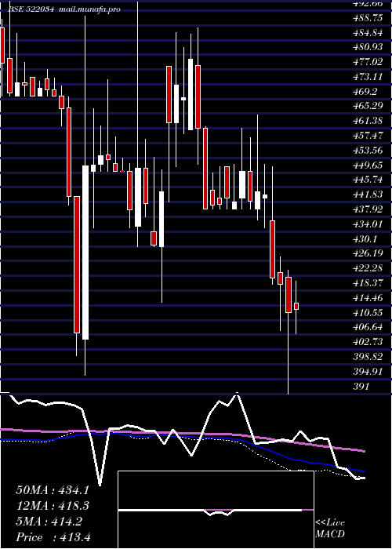
Task: Click the 402.73 price axis label
Action: pyautogui.click(x=368, y=343)
